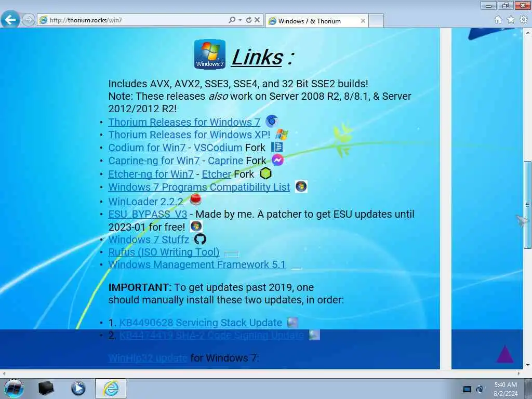Go back with the browser Back arrow
Screen dimensions: 532x399
pos(10,20)
